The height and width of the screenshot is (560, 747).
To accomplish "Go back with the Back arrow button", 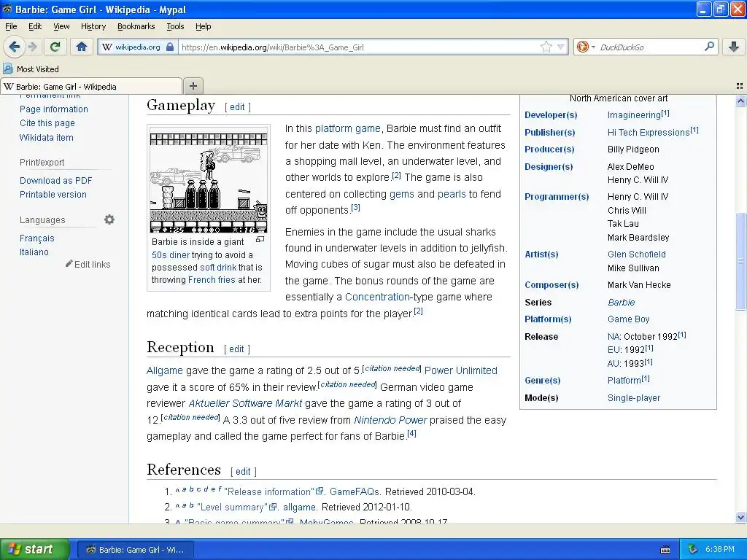I will [x=15, y=47].
